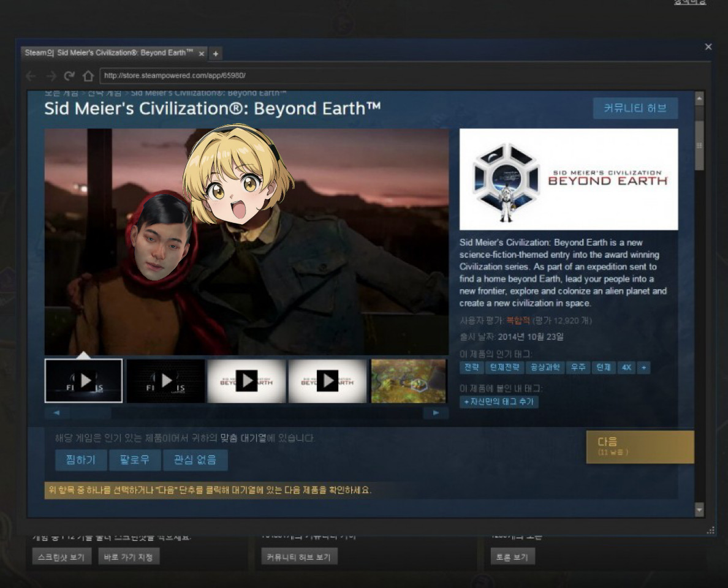The width and height of the screenshot is (728, 588).
Task: Click the Beyond Earth header logo image
Action: 569,179
